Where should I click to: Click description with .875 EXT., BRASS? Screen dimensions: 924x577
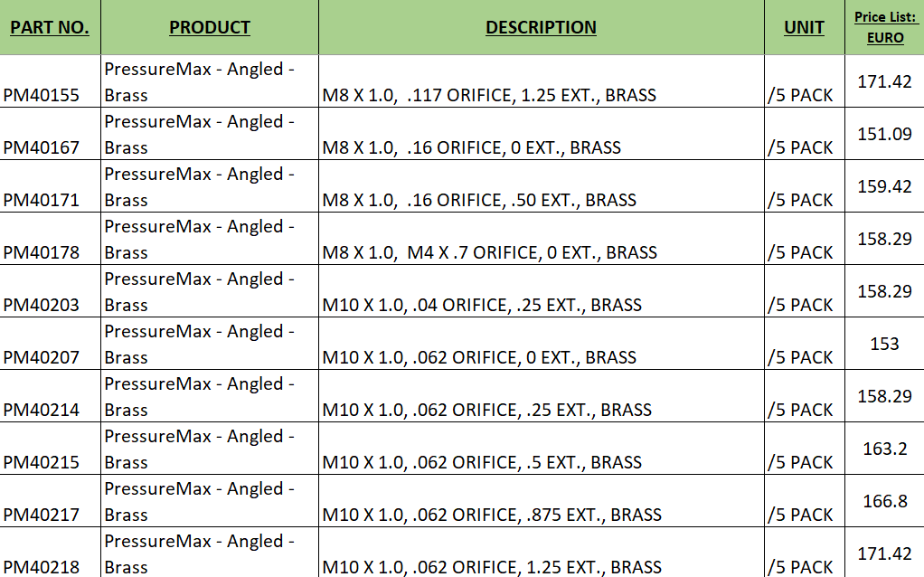(541, 501)
